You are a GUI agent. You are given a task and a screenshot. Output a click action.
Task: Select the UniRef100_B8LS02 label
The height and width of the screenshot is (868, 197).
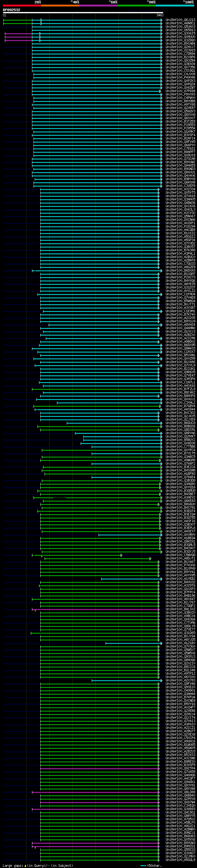pyautogui.click(x=180, y=609)
